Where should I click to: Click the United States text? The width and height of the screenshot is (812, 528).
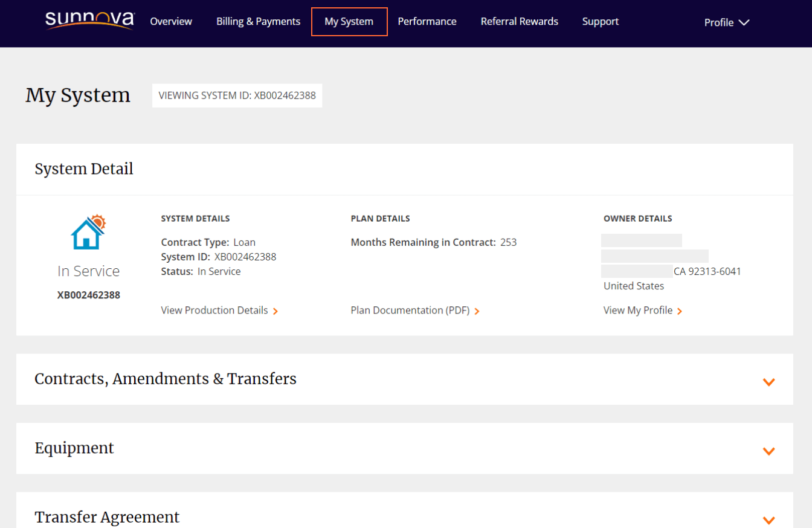(634, 286)
